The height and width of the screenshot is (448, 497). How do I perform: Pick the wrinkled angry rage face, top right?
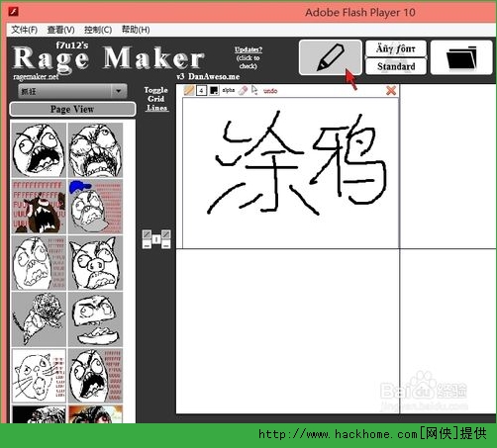(95, 150)
